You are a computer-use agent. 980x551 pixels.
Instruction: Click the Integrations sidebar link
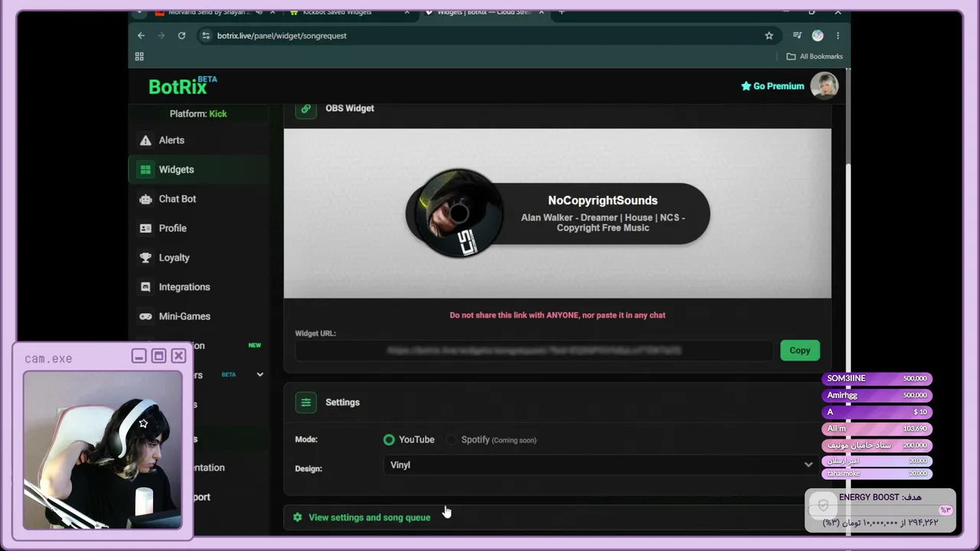[199, 287]
